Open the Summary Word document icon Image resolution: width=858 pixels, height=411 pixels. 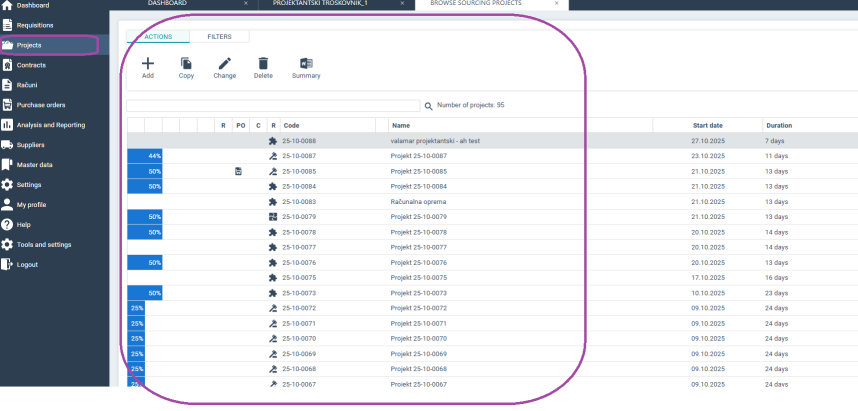click(306, 63)
